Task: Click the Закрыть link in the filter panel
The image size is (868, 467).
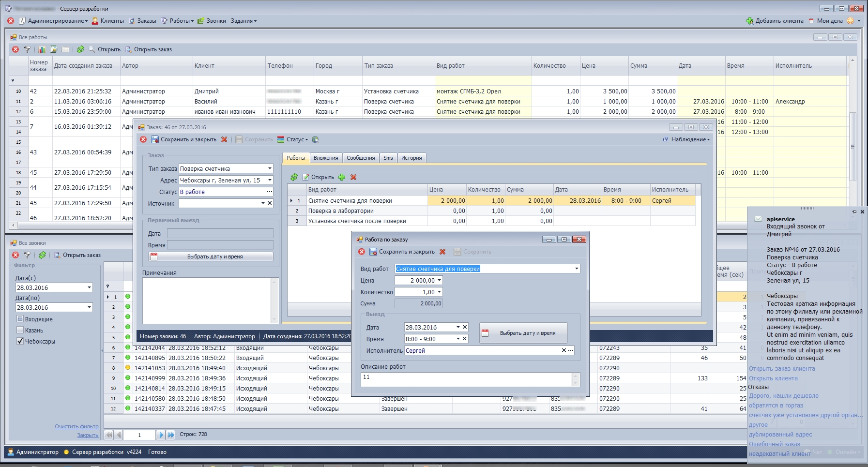Action: (88, 435)
